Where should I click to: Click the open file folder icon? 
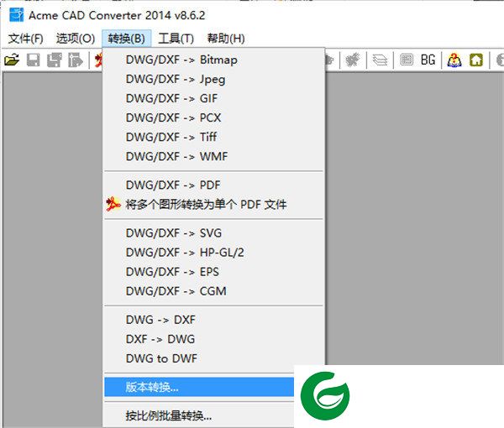point(12,60)
